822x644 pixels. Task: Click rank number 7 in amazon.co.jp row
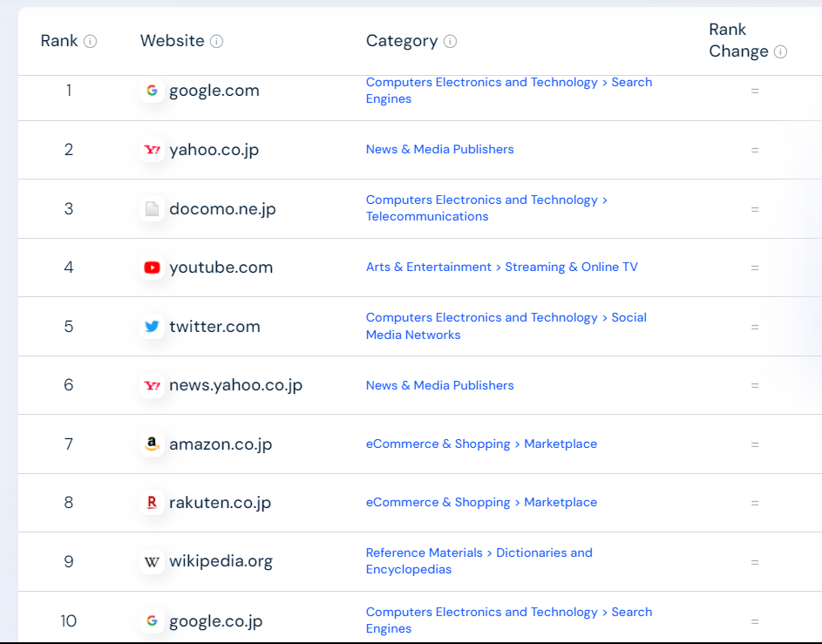[69, 444]
